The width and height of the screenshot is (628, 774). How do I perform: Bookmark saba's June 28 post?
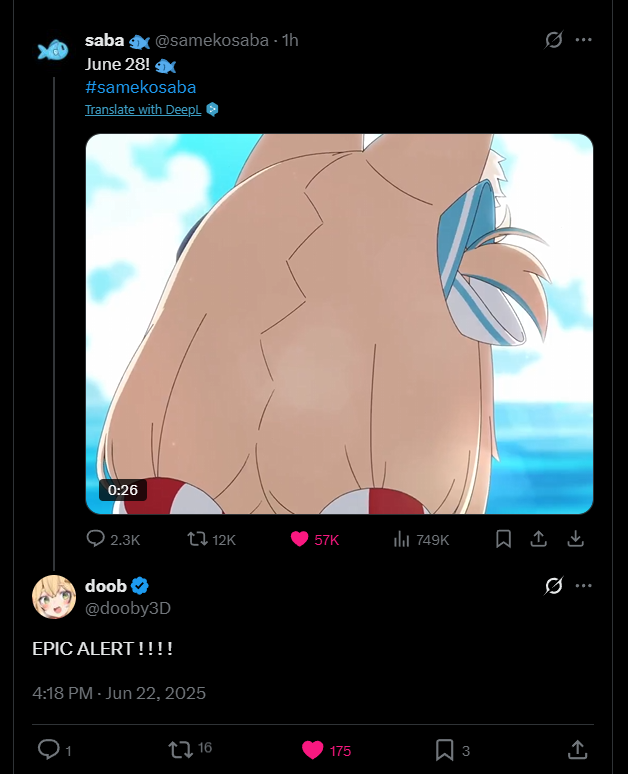pyautogui.click(x=504, y=539)
